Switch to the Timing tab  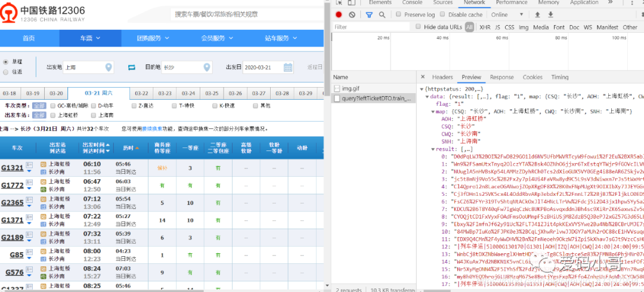coord(560,77)
